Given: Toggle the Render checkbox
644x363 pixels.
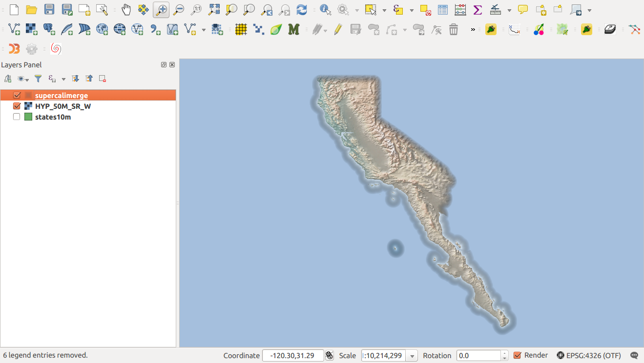Looking at the screenshot, I should [x=518, y=355].
